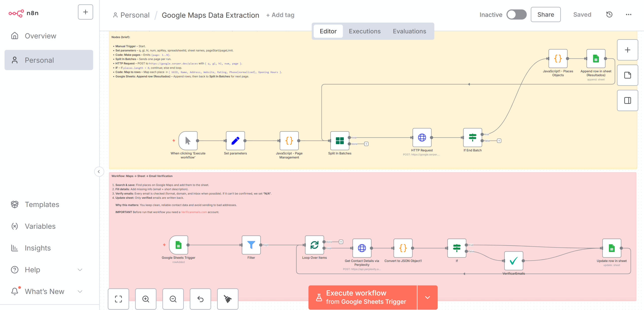Viewport: 644px width, 310px height.
Task: Click the Share button
Action: [545, 15]
